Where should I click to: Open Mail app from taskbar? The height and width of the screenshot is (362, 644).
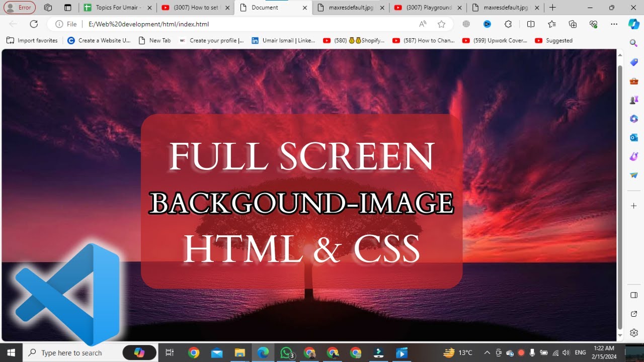pos(217,352)
